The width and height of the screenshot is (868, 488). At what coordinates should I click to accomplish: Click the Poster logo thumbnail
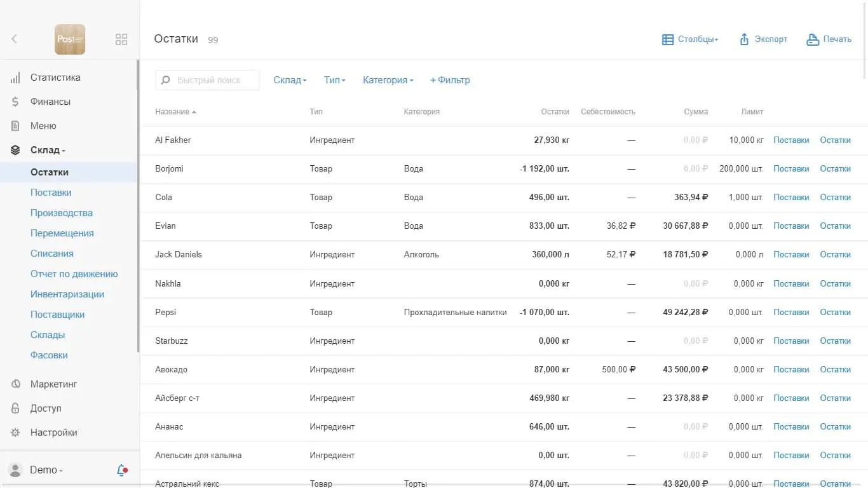(70, 39)
